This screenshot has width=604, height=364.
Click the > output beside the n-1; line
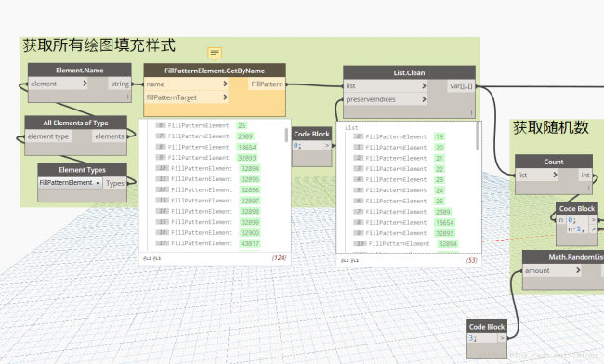pos(594,229)
